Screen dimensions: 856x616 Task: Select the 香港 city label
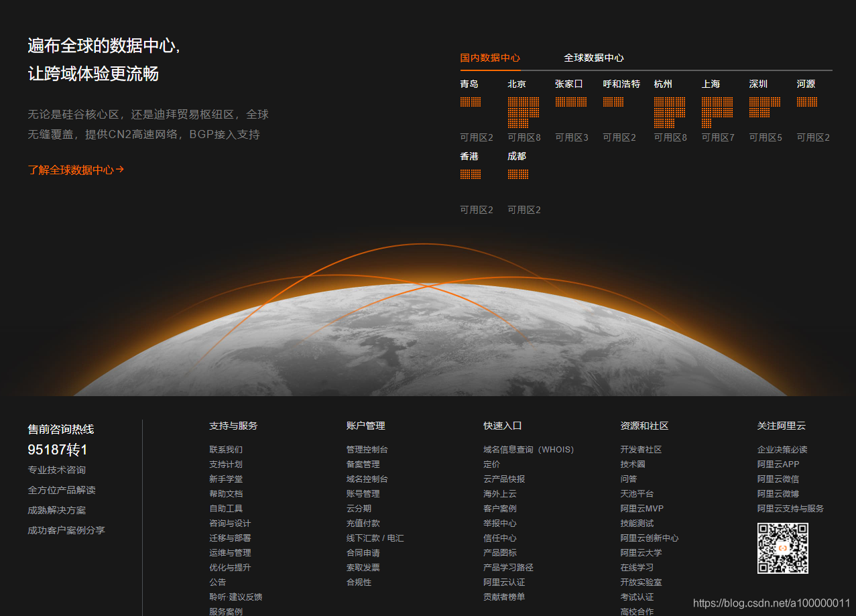[469, 156]
